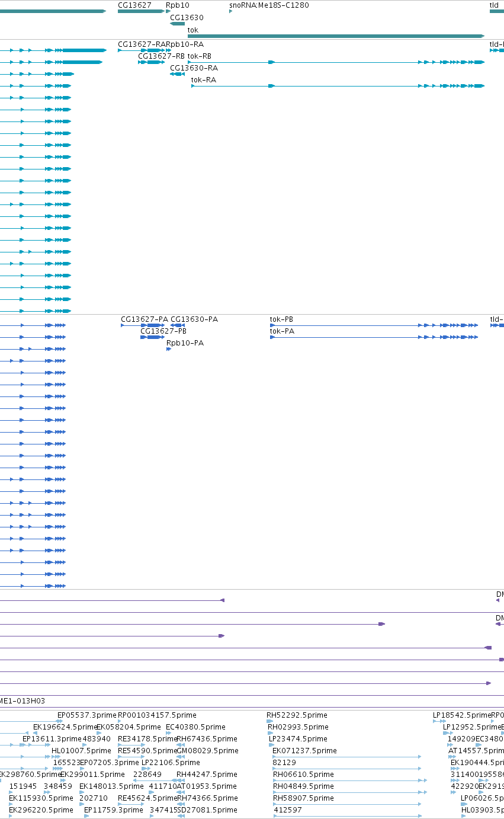Click EST EP05537.3prime
Image resolution: width=504 pixels, height=819 pixels.
[x=86, y=715]
